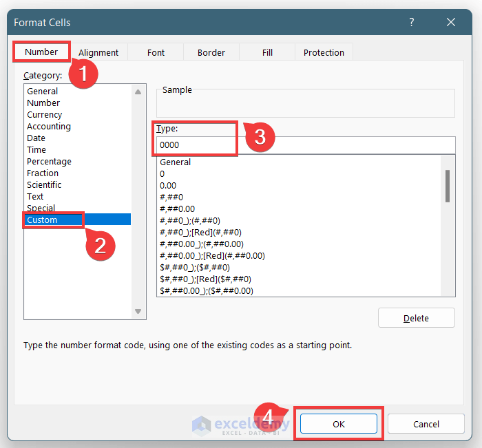The image size is (482, 448).
Task: Select the #,##0.00 format code
Action: click(x=299, y=209)
